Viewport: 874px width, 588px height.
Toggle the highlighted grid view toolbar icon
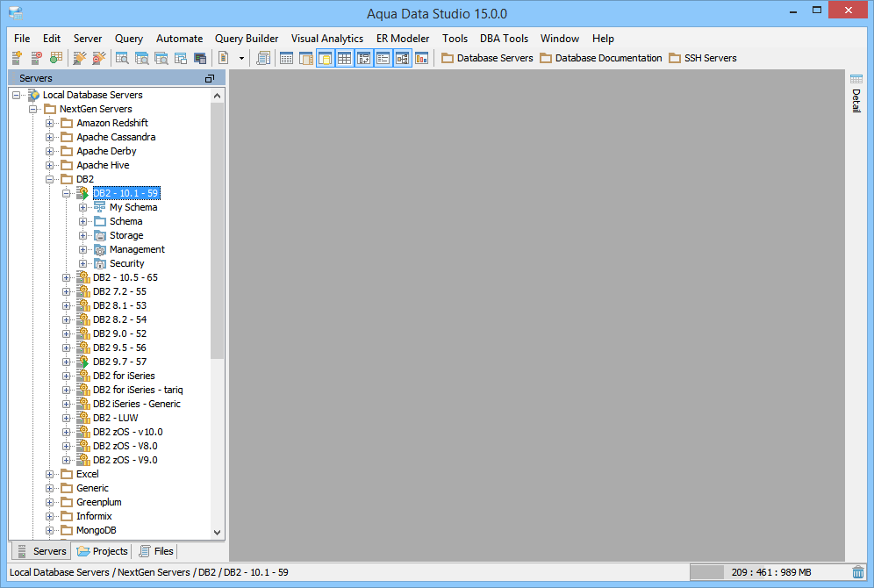[345, 58]
